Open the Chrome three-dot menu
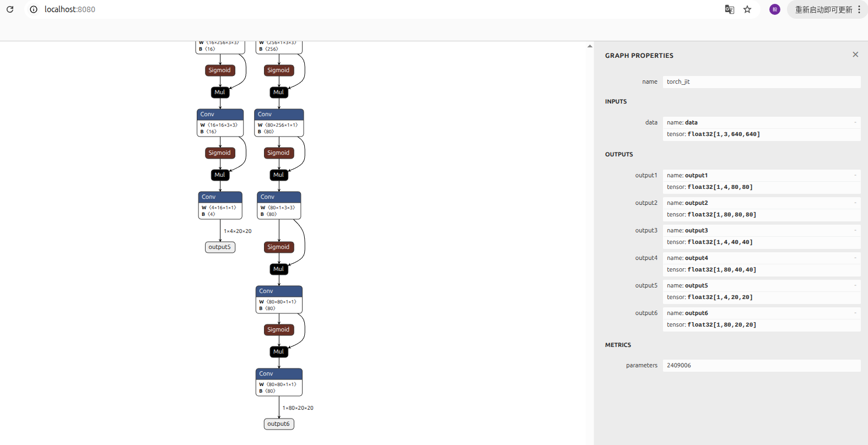The image size is (868, 445). [x=859, y=9]
